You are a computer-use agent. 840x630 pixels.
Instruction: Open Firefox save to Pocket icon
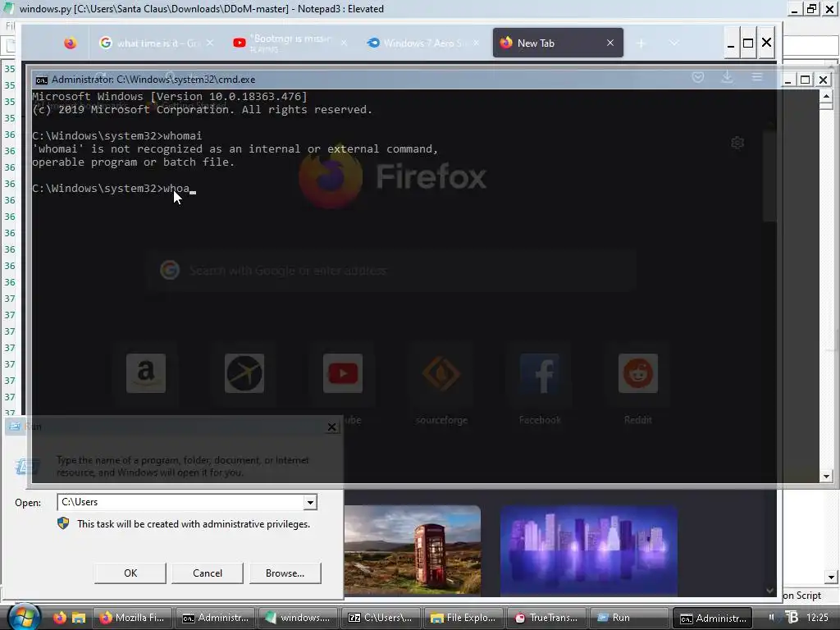pyautogui.click(x=698, y=77)
